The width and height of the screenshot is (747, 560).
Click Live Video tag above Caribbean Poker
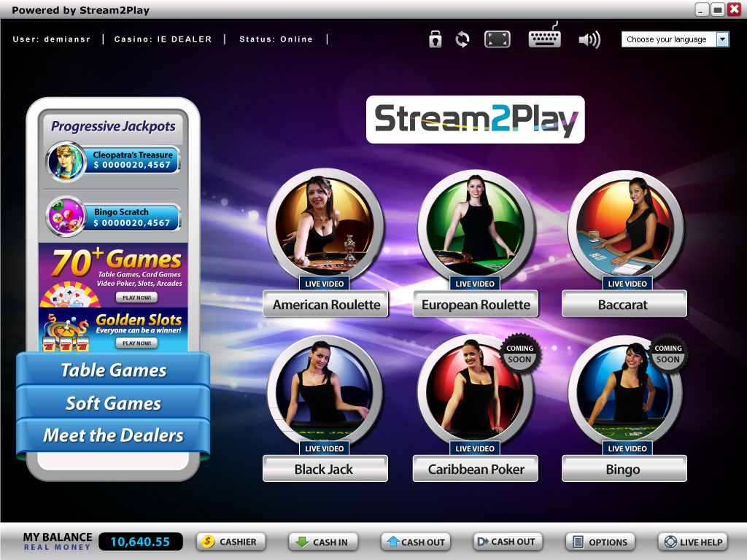[x=475, y=448]
